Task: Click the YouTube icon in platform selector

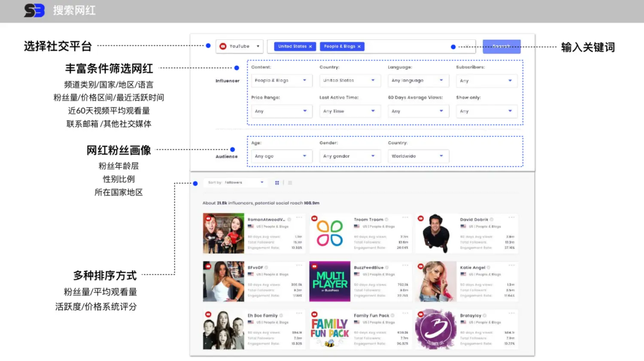Action: pos(223,46)
